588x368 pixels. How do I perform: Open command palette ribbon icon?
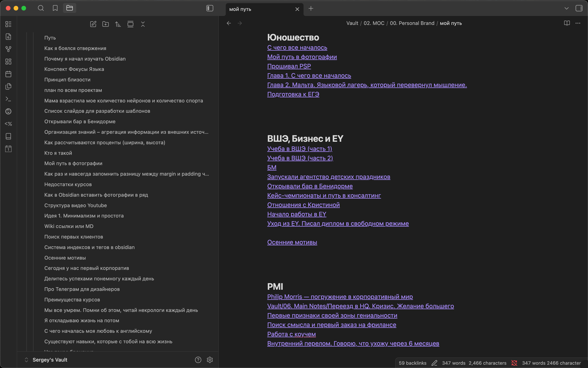pyautogui.click(x=9, y=99)
